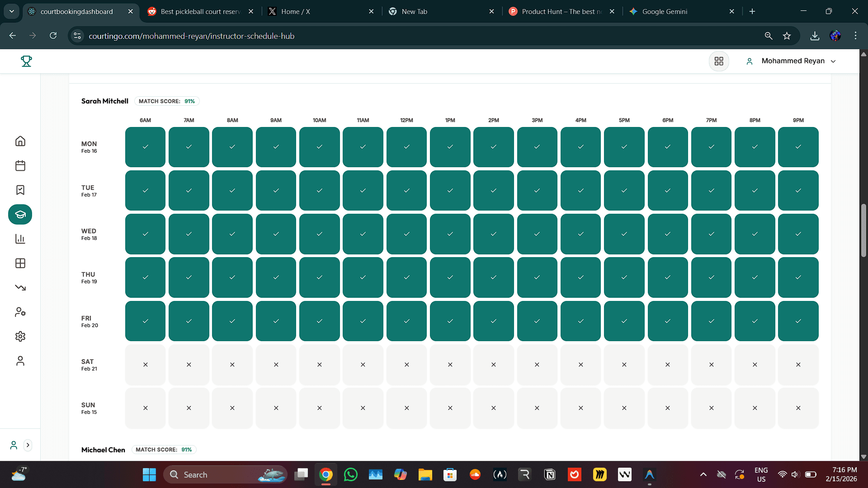Select the Calendar icon in the sidebar
This screenshot has height=488, width=868.
pos(20,165)
